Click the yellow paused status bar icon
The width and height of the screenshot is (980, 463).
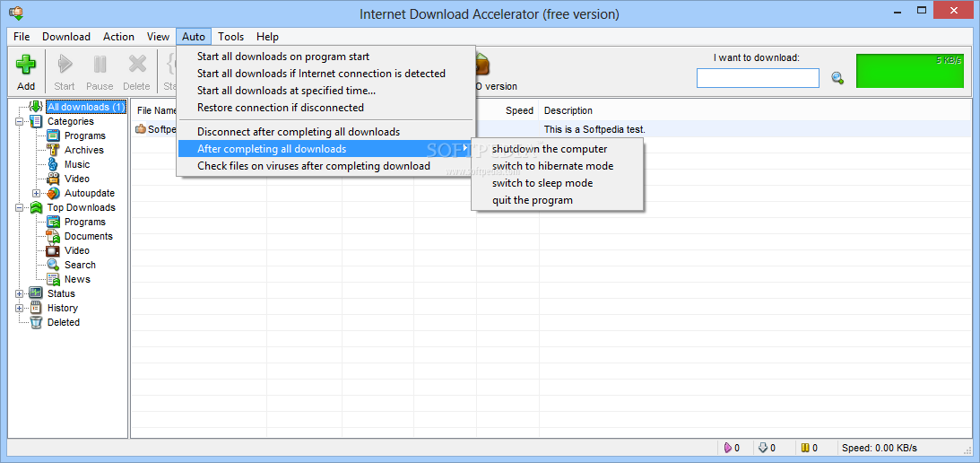click(x=806, y=448)
